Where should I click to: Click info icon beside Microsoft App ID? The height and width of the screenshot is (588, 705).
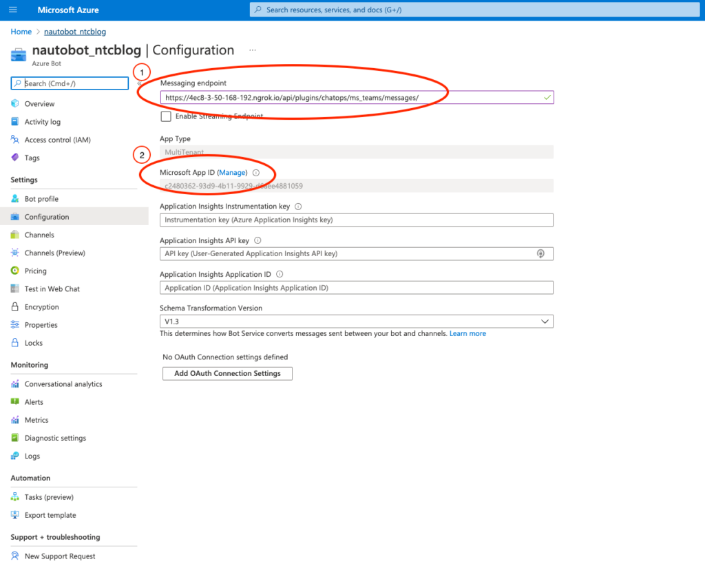pyautogui.click(x=256, y=173)
